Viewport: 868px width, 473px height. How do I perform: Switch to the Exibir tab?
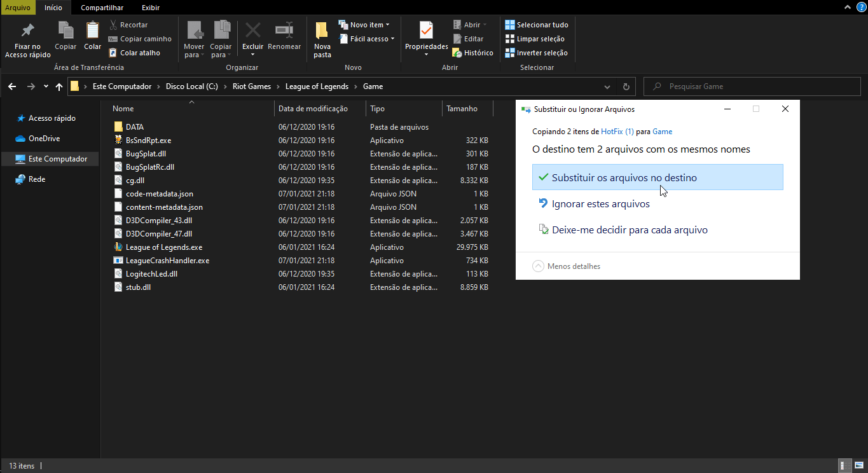click(151, 8)
